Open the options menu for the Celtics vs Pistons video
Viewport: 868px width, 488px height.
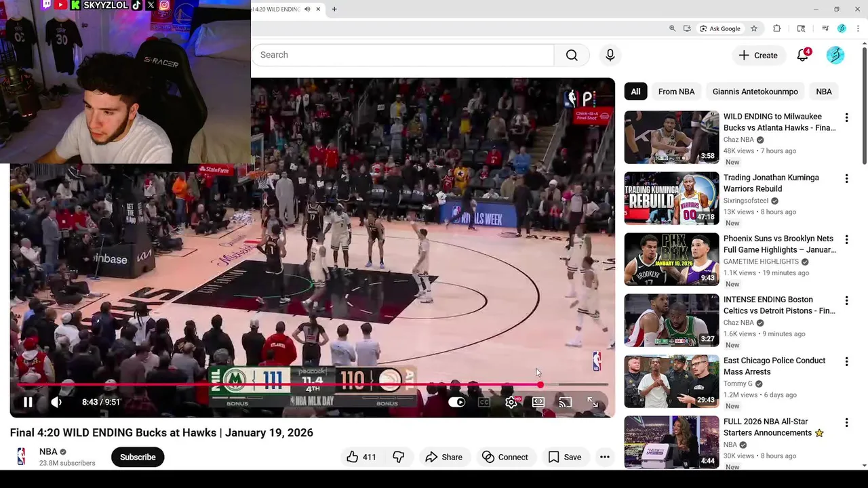point(846,301)
